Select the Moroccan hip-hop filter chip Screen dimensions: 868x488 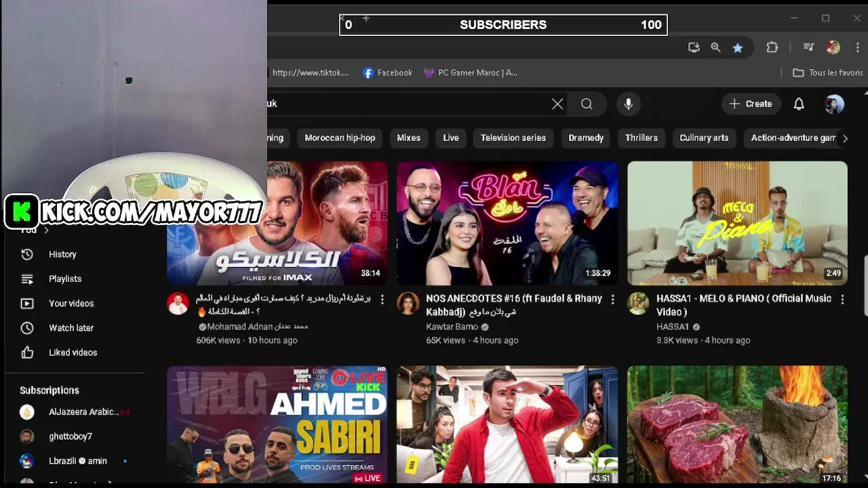pos(340,138)
